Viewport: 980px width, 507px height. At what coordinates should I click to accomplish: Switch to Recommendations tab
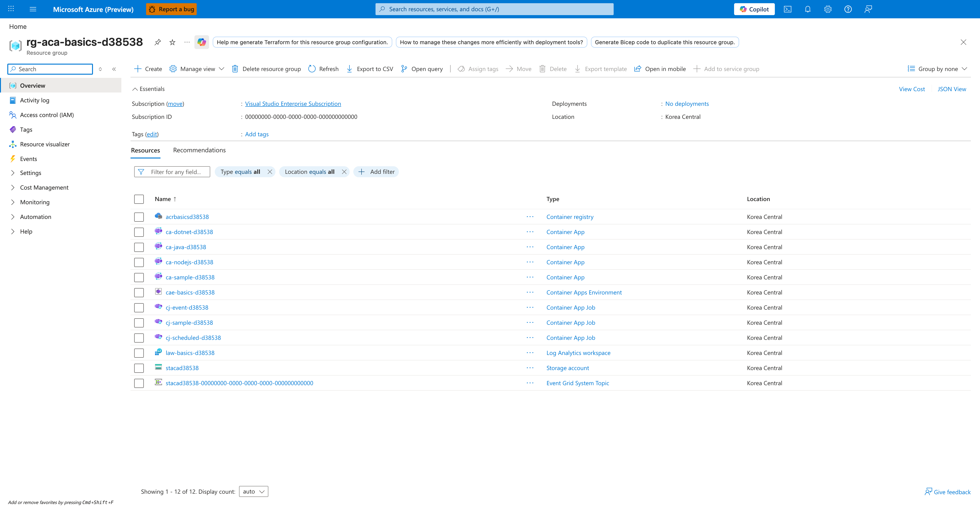(199, 150)
